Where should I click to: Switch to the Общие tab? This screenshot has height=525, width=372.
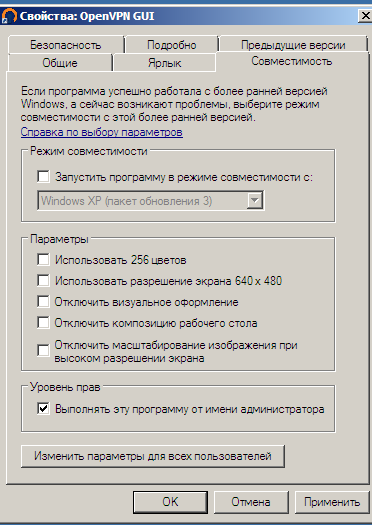[60, 63]
